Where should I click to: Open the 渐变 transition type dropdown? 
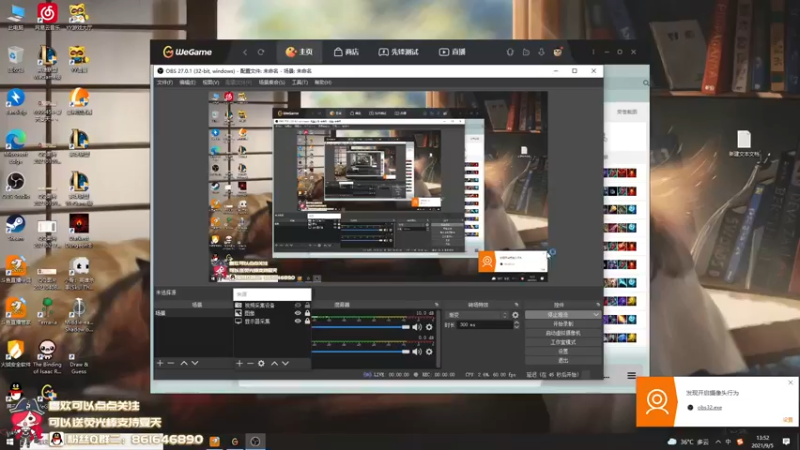click(477, 315)
